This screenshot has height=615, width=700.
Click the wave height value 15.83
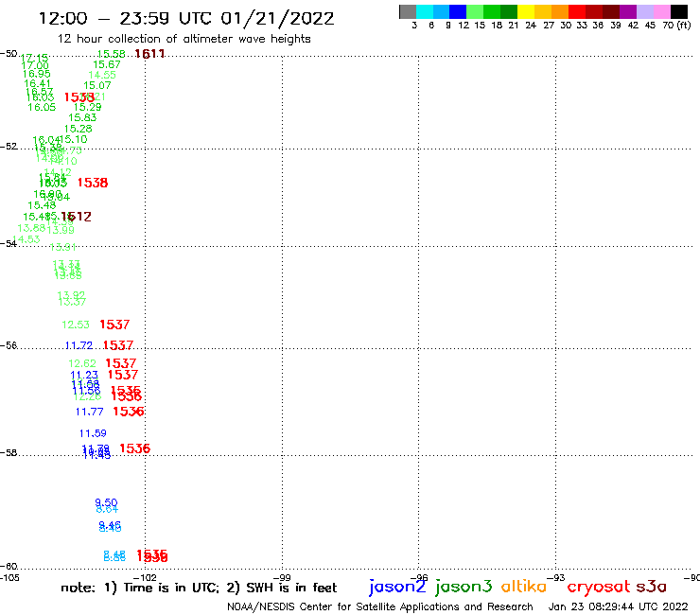coord(82,118)
